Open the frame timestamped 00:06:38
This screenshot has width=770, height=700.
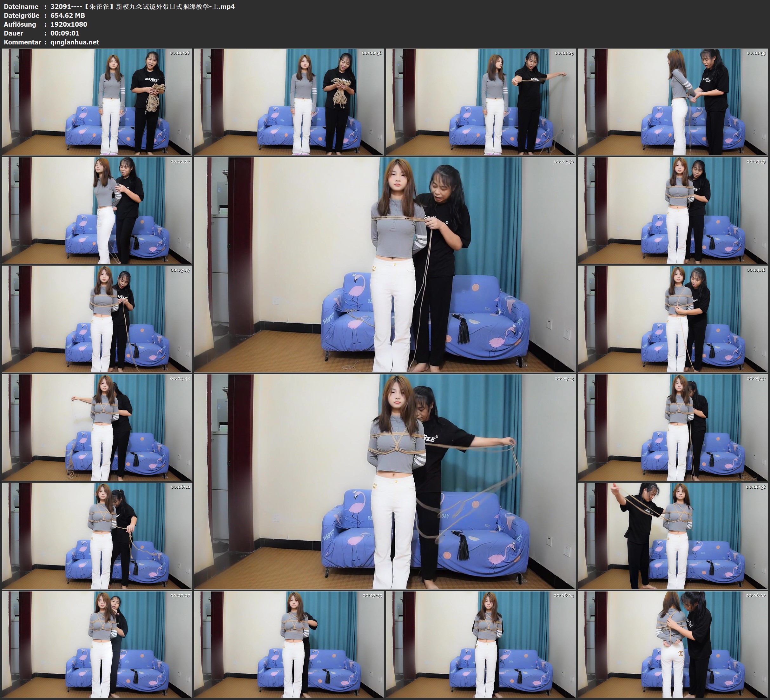pos(673,536)
